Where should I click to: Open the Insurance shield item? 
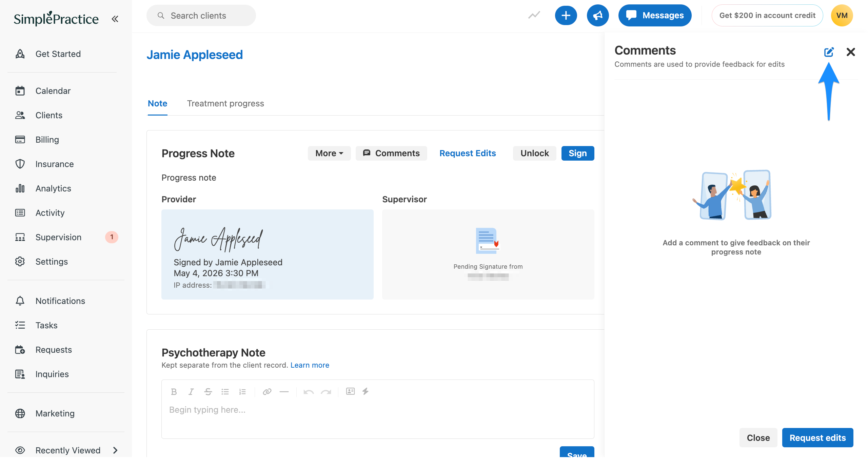click(x=54, y=164)
